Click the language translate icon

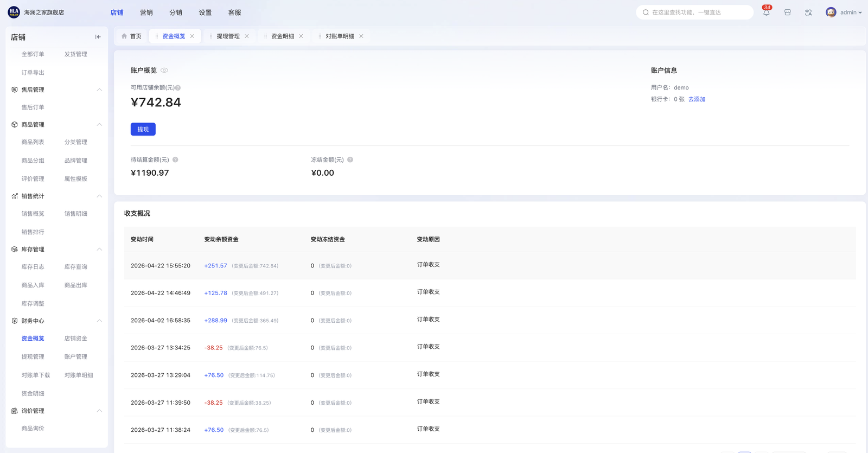808,12
